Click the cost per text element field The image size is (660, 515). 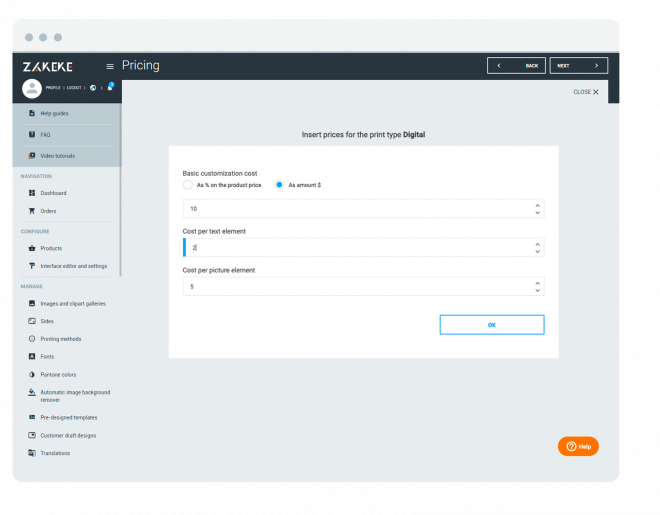point(364,247)
